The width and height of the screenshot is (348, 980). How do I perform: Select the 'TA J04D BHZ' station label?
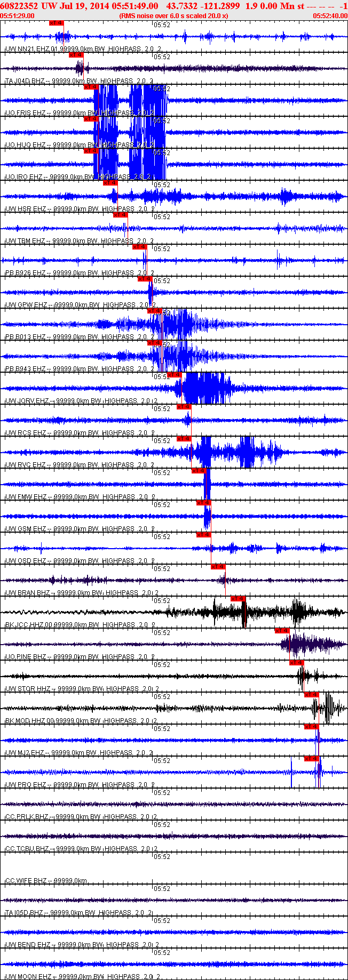[25, 81]
